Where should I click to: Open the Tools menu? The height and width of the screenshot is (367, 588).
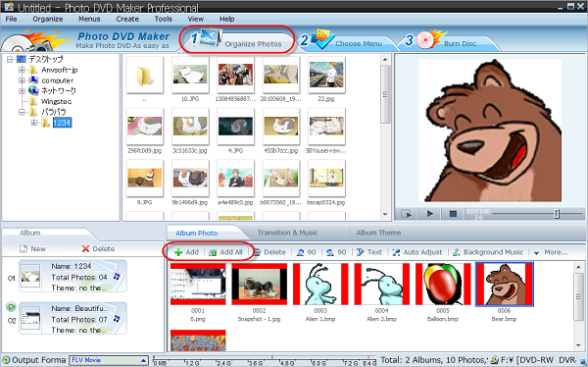[163, 19]
